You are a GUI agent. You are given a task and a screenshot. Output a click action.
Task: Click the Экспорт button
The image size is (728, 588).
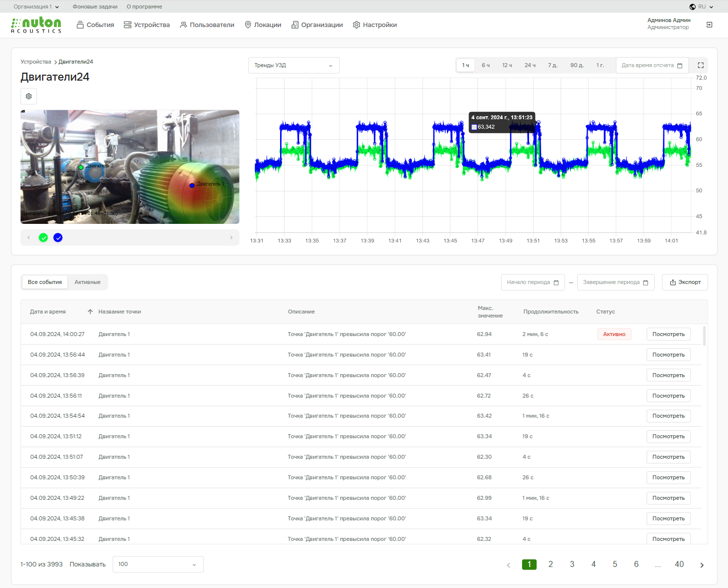click(x=684, y=282)
